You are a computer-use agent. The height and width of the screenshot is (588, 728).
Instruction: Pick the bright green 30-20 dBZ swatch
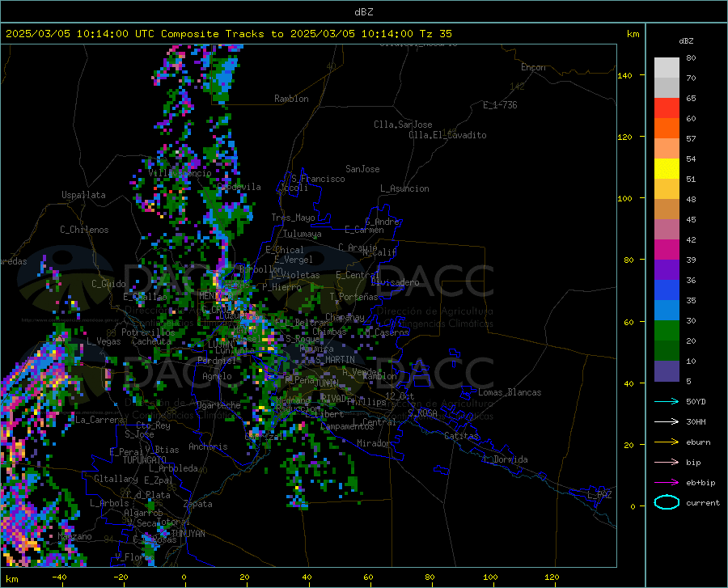tap(667, 331)
